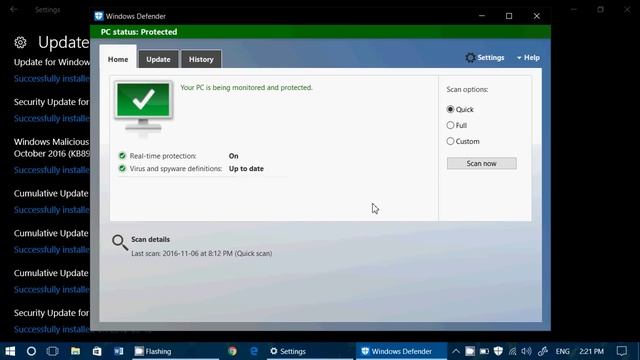Open the Windows Start menu

pyautogui.click(x=10, y=351)
